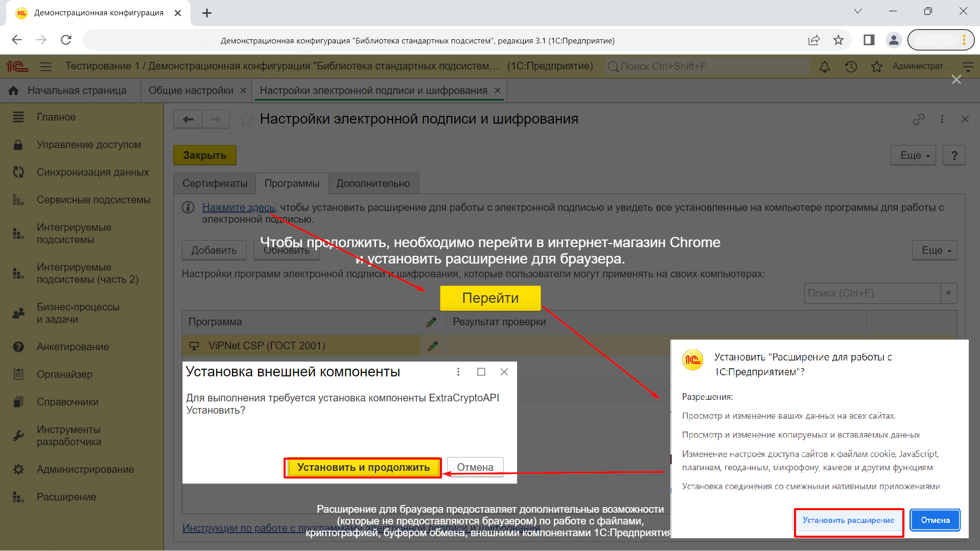Click the Обновить button

pos(287,250)
